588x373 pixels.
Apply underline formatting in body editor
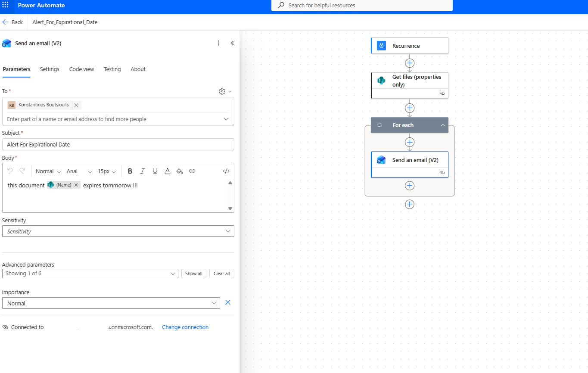[x=155, y=171]
